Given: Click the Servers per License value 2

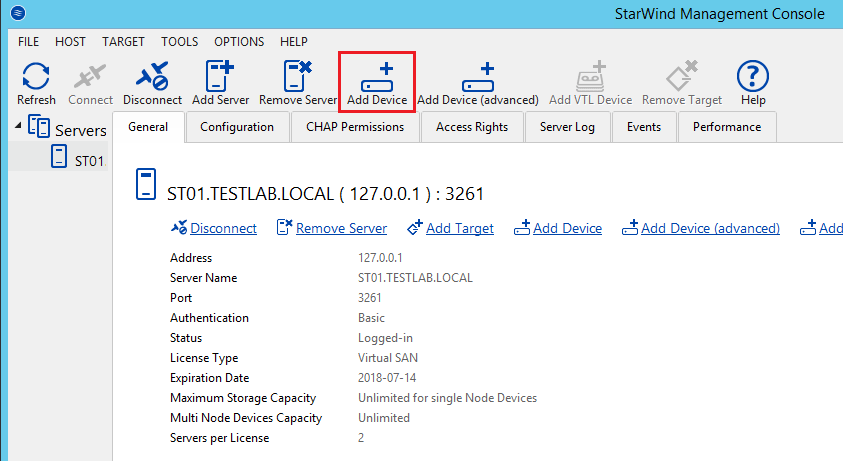Looking at the screenshot, I should 361,438.
